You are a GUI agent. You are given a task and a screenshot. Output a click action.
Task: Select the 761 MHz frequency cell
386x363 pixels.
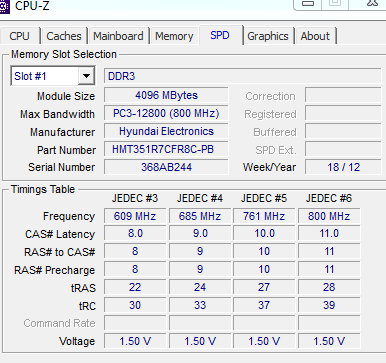click(264, 216)
